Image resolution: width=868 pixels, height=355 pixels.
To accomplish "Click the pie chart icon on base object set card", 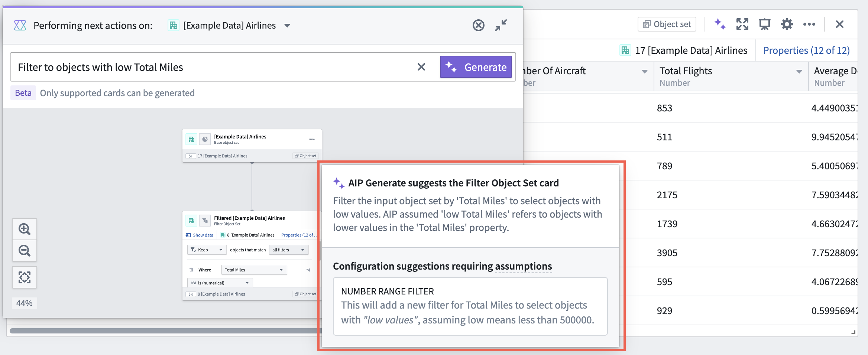I will coord(205,139).
